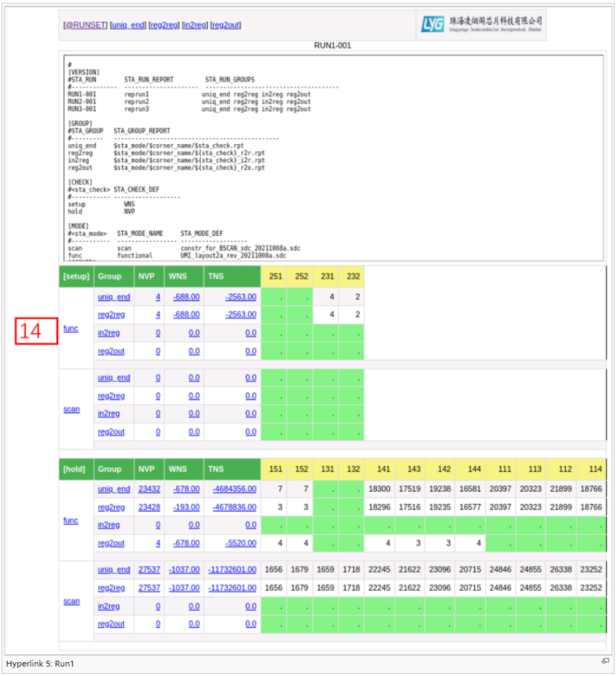The width and height of the screenshot is (616, 676).
Task: Open NVP 23428 for hold reg2reg
Action: (149, 506)
